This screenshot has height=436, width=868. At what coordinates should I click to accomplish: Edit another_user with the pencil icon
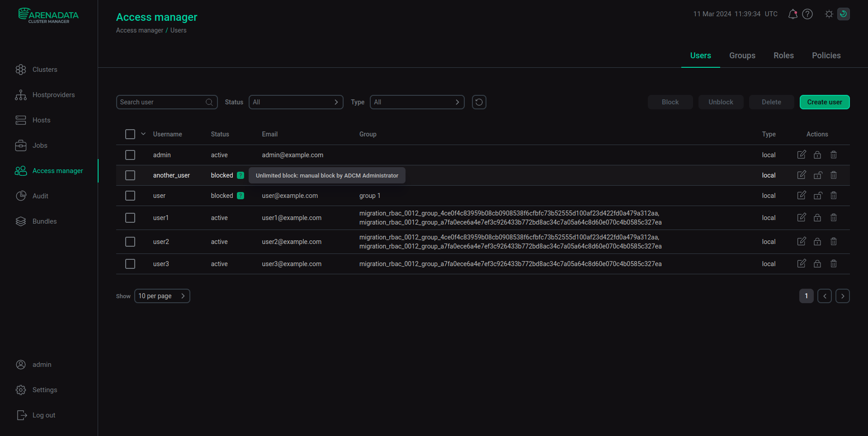(x=801, y=175)
